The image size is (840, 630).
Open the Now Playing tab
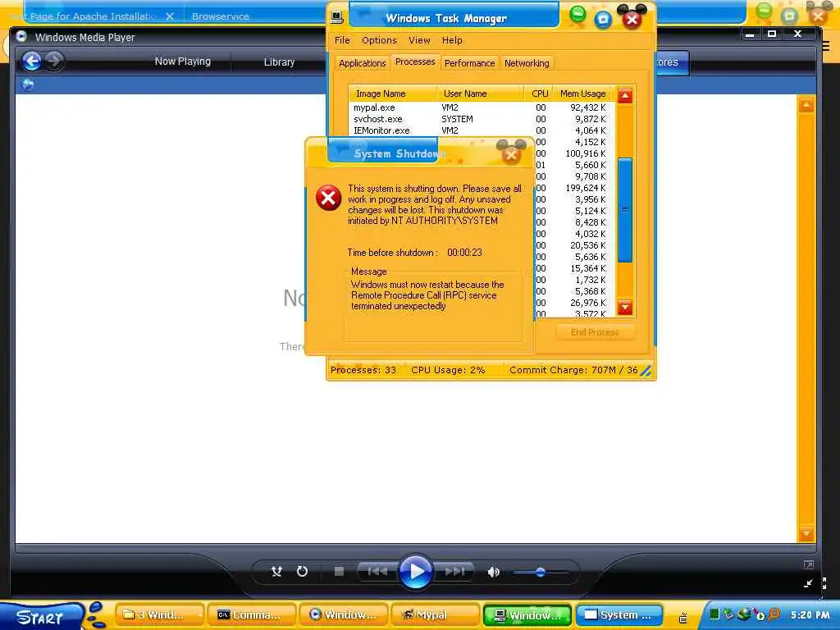(x=183, y=62)
